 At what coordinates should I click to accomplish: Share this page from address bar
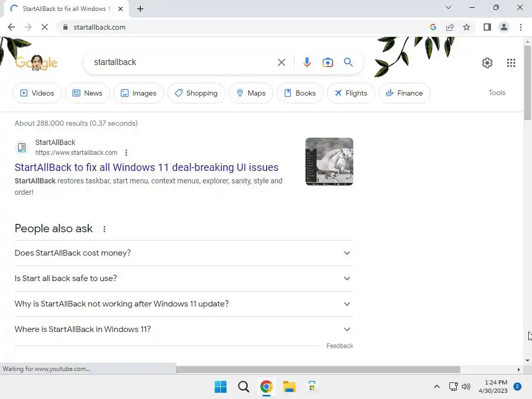(x=450, y=27)
